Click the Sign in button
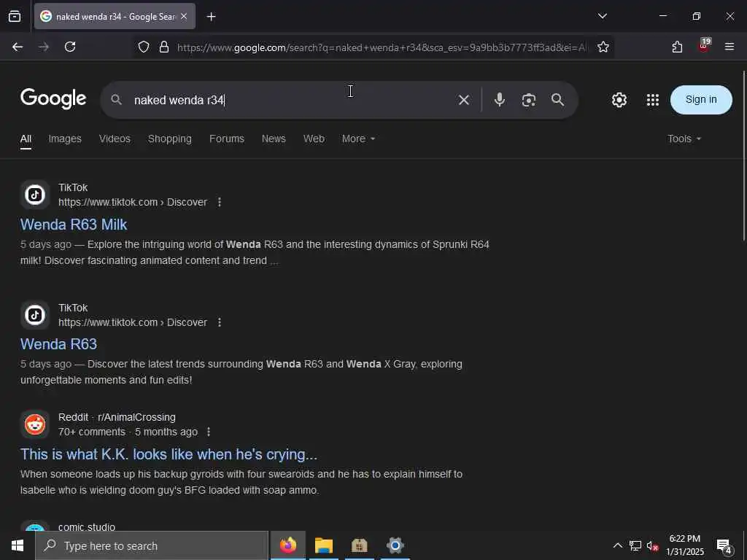The image size is (747, 560). [x=701, y=99]
